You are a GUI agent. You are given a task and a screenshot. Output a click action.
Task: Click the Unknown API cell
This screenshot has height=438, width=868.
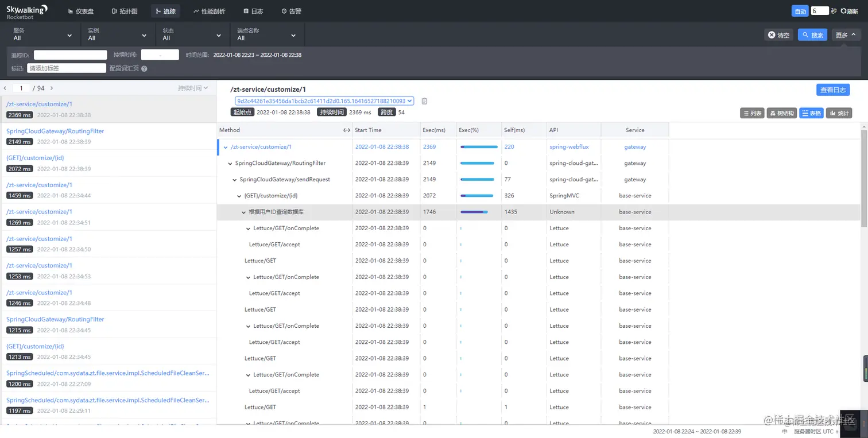coord(562,212)
